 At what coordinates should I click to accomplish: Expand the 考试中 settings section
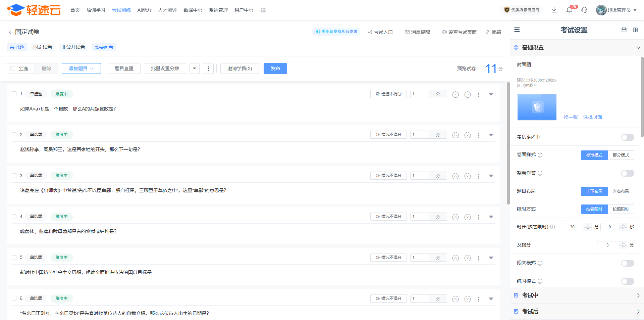(x=577, y=295)
